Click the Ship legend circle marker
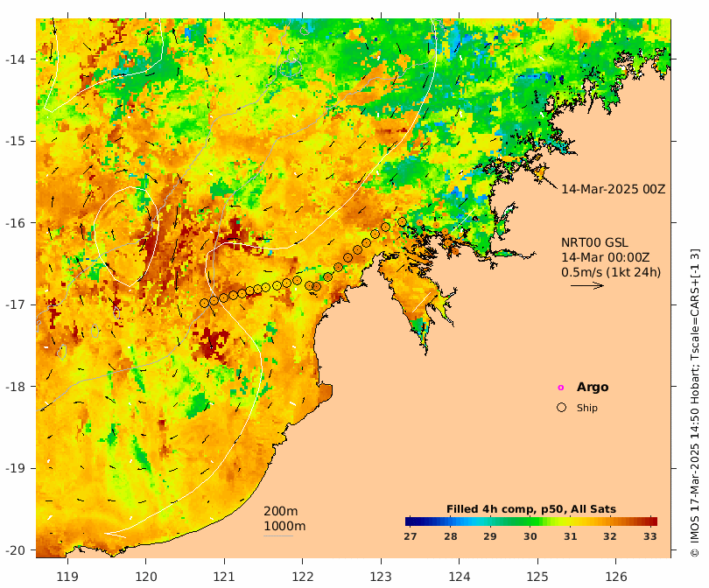The width and height of the screenshot is (709, 588). click(x=561, y=407)
